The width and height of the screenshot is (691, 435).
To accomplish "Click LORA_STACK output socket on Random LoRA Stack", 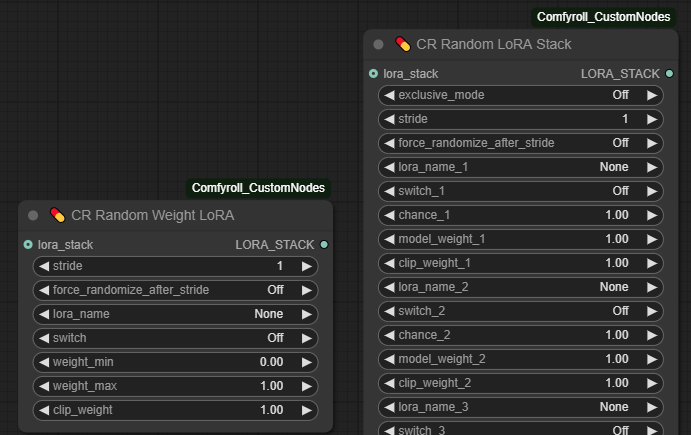I will pos(669,74).
